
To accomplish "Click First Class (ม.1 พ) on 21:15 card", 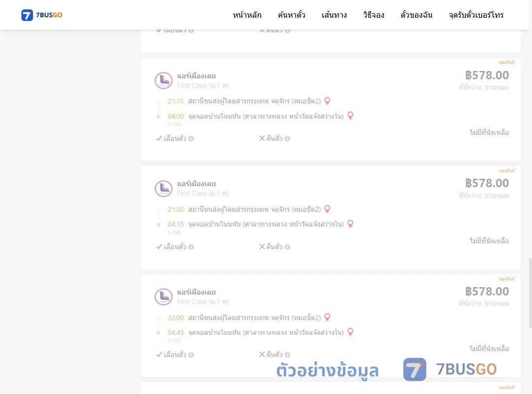I will click(x=203, y=85).
